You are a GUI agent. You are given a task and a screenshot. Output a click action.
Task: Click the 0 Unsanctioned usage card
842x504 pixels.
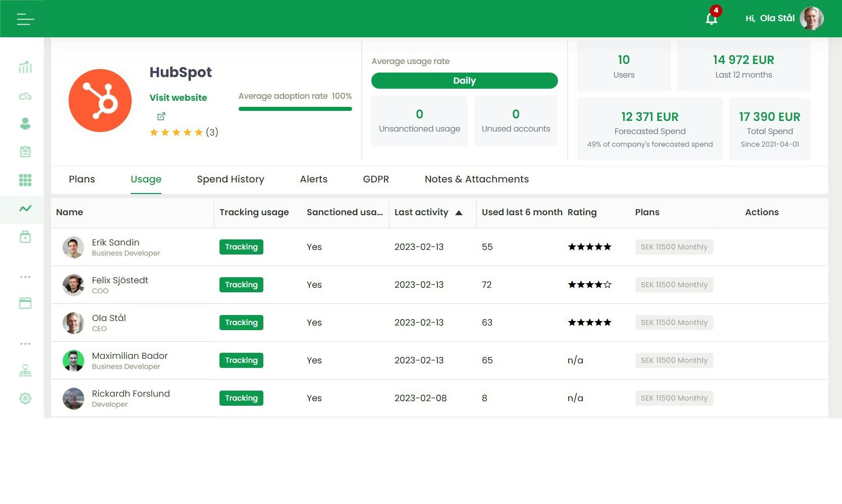tap(419, 120)
